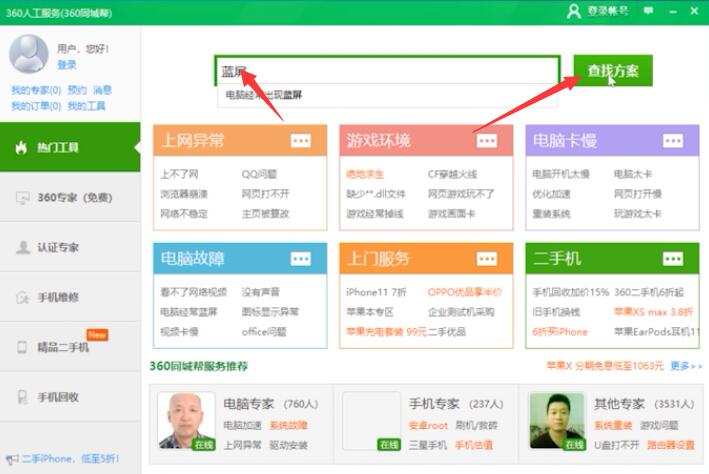This screenshot has width=709, height=474.
Task: Open the 消息 link
Action: [x=103, y=90]
